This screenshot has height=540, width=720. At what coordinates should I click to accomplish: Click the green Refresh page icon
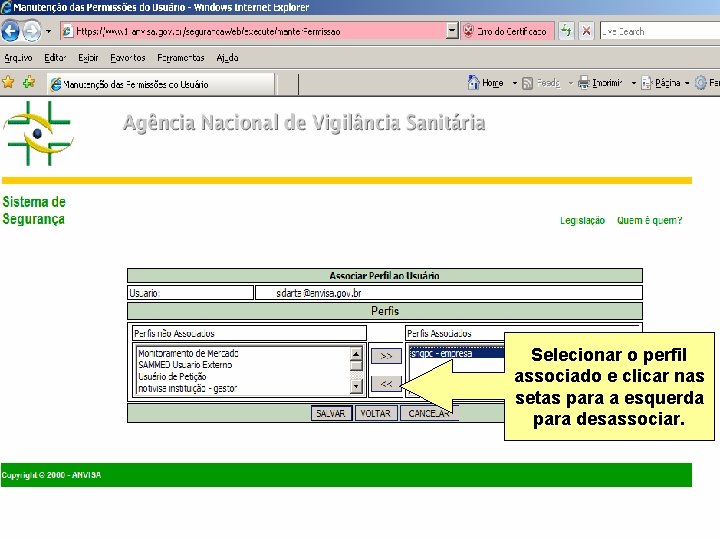pos(567,31)
